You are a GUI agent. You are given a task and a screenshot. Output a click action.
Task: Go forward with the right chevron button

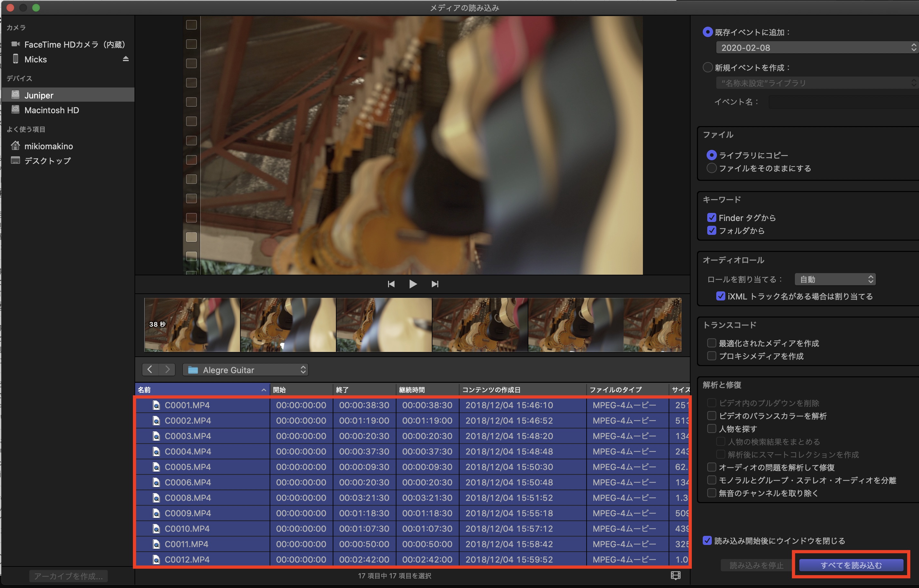click(x=167, y=370)
